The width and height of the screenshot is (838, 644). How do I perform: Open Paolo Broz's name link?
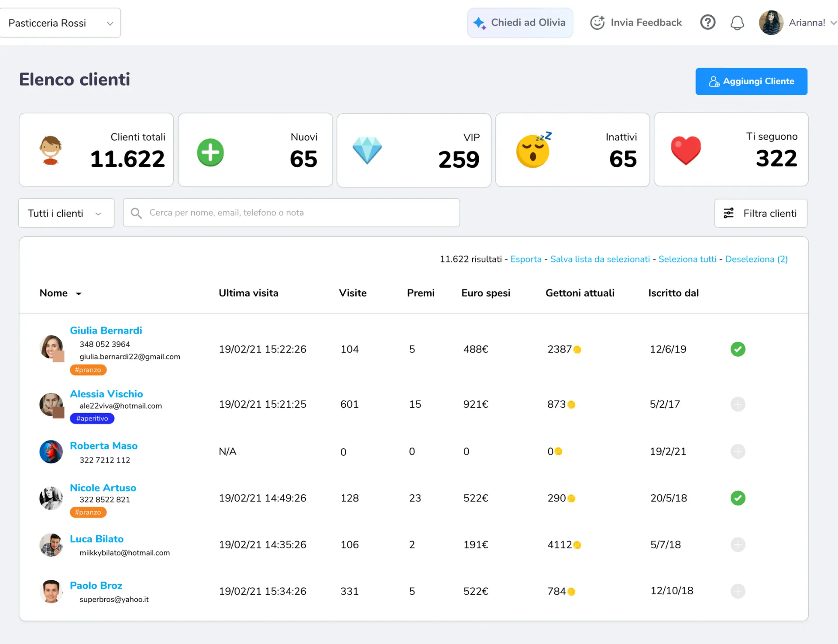(96, 585)
